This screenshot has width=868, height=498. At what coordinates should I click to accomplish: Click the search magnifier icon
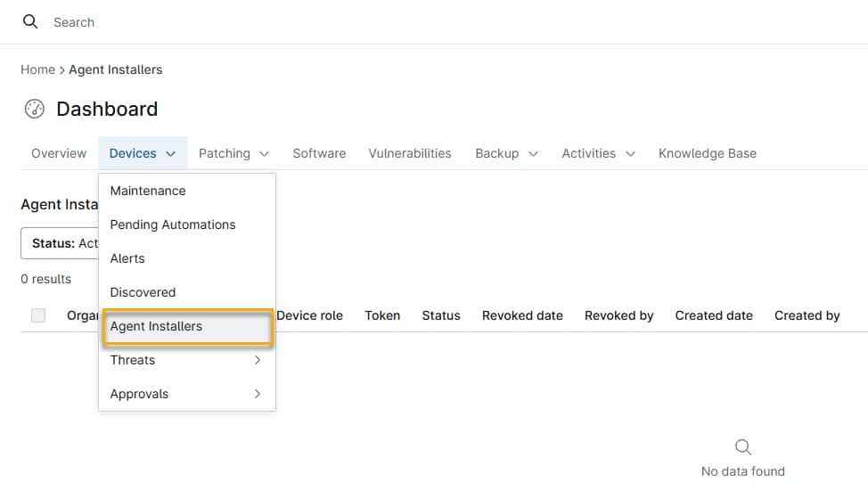coord(30,21)
